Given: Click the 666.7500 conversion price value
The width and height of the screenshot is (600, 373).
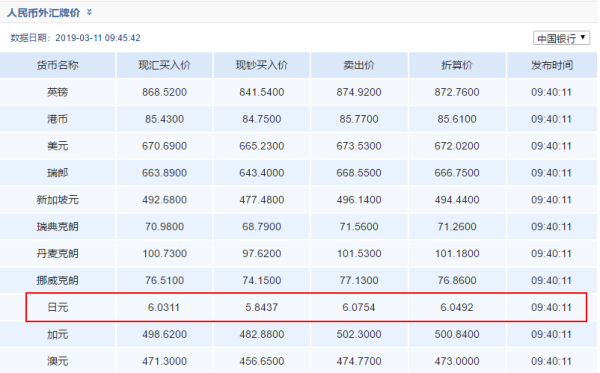Looking at the screenshot, I should (x=457, y=173).
